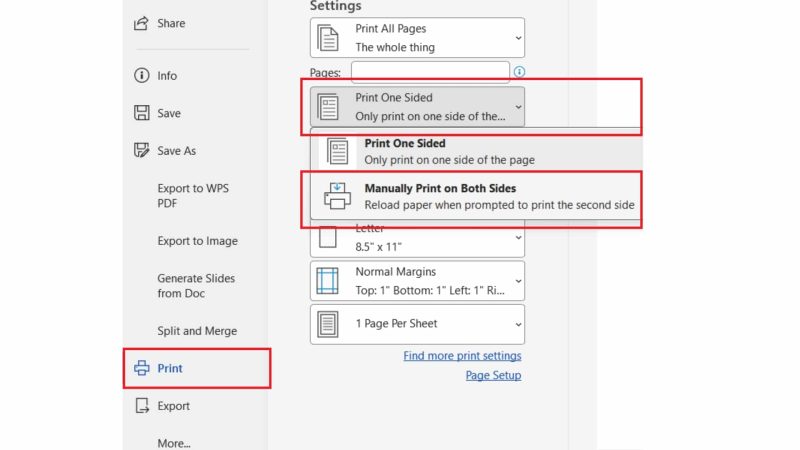Select Manually Print on Both Sides option
800x450 pixels.
coord(476,196)
